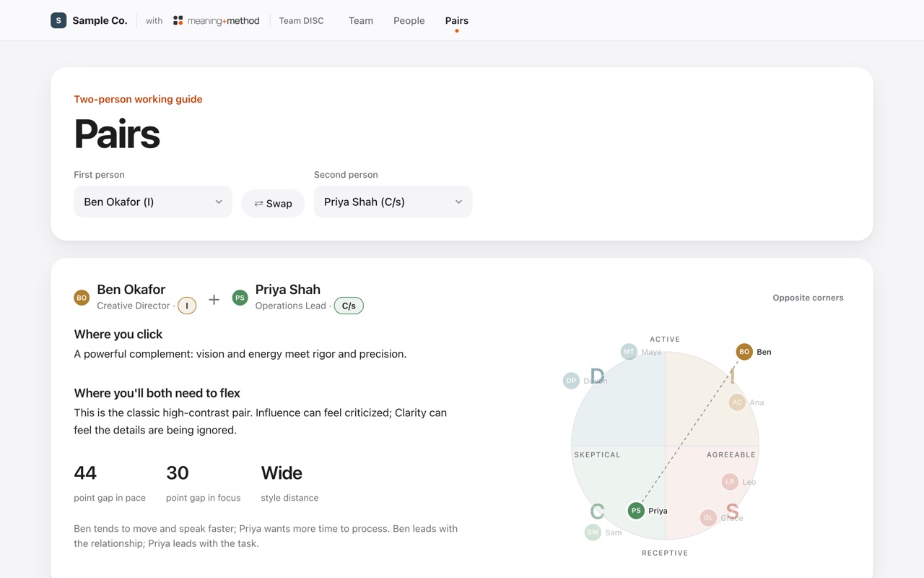Open the People tab

pyautogui.click(x=409, y=20)
